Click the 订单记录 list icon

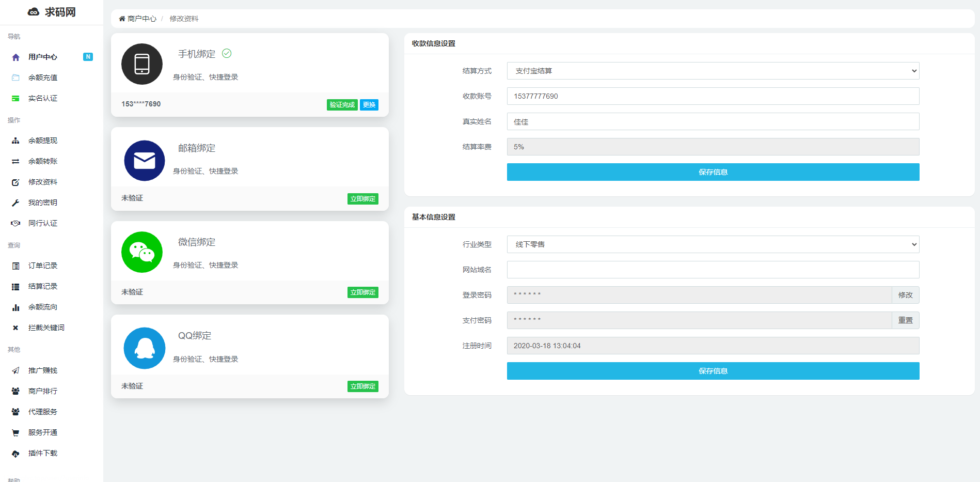[15, 266]
